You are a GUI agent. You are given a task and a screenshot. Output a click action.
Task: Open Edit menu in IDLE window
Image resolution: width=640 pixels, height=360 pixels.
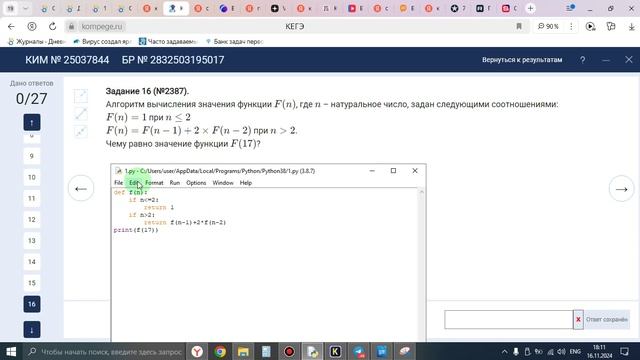tap(134, 183)
